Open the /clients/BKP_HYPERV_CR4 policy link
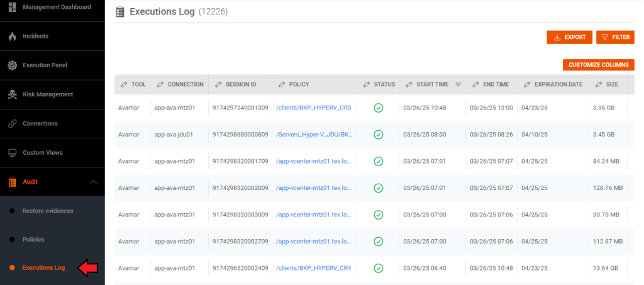This screenshot has height=285, width=644. [313, 269]
